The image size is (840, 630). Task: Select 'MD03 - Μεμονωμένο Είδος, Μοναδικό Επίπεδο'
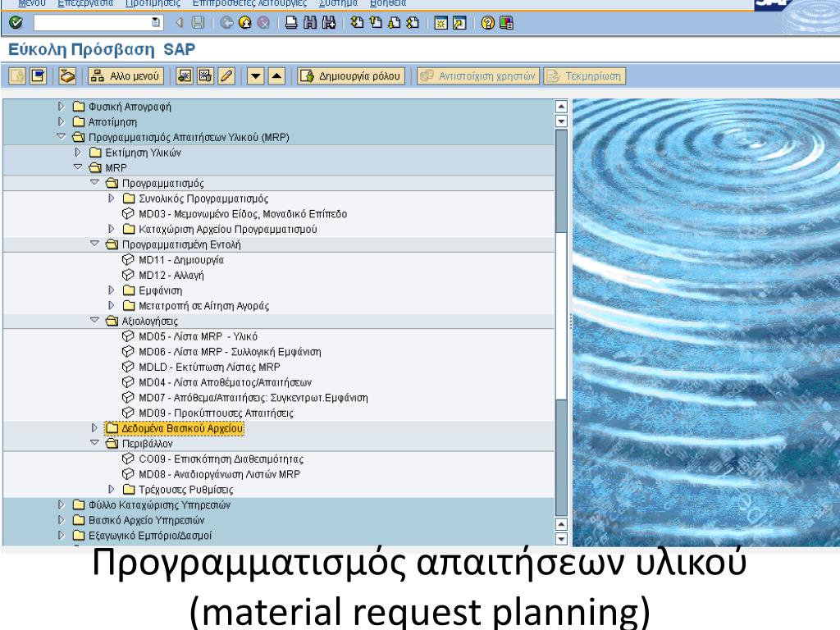(x=243, y=214)
